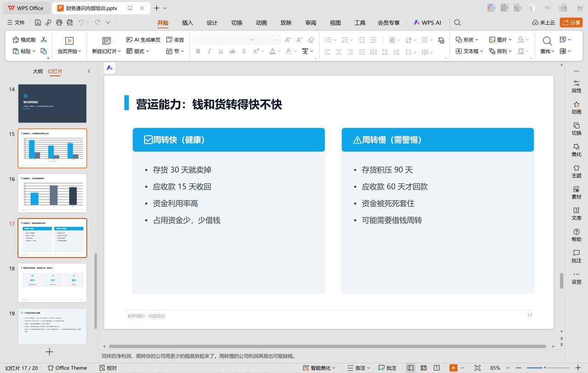Switch to reading view in status bar
The height and width of the screenshot is (373, 588).
coord(436,368)
